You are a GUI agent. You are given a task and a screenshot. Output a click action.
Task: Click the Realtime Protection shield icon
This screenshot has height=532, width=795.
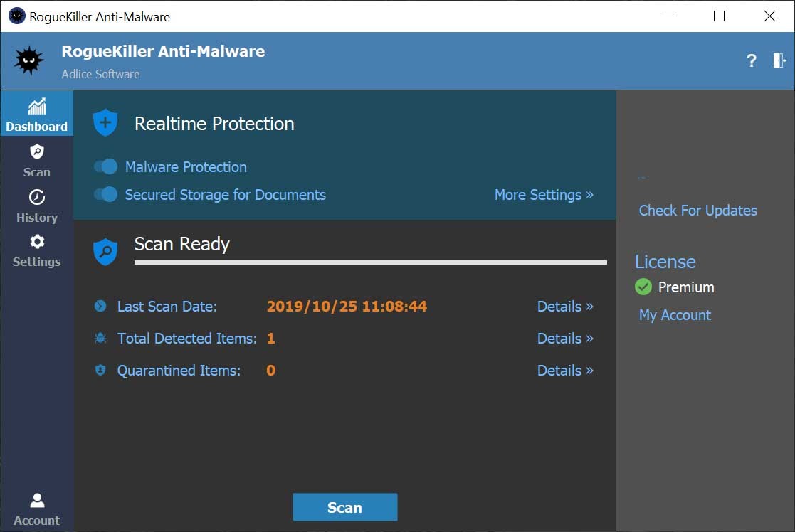pos(105,122)
